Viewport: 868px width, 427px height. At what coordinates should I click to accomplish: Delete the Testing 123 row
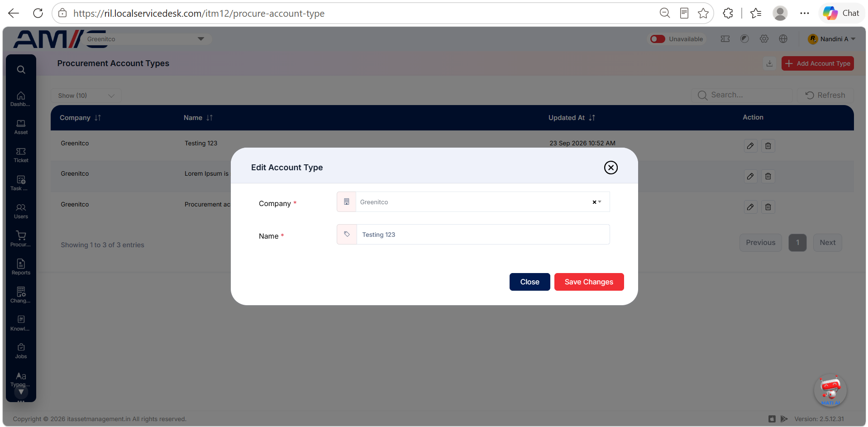tap(768, 146)
